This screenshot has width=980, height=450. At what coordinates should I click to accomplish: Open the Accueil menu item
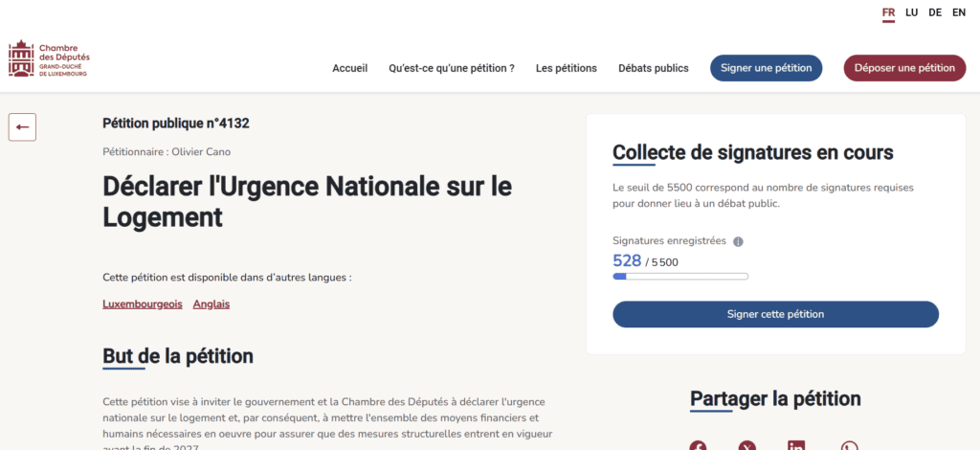[x=350, y=68]
